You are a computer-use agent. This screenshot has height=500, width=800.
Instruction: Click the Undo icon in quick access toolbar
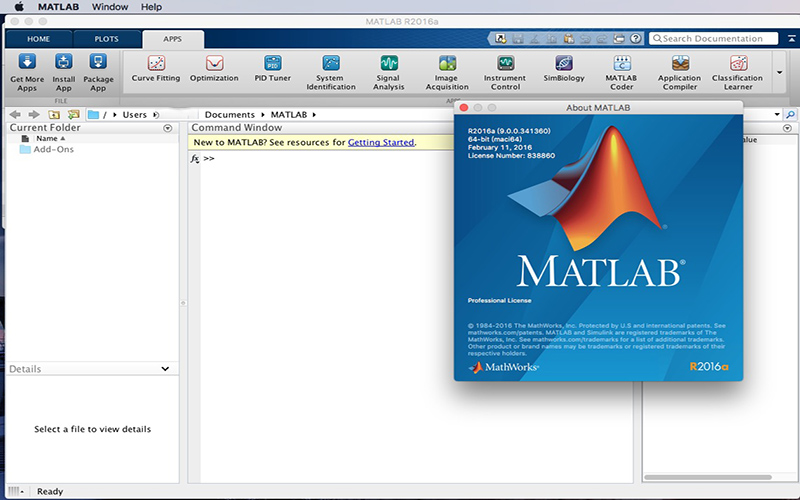click(585, 38)
